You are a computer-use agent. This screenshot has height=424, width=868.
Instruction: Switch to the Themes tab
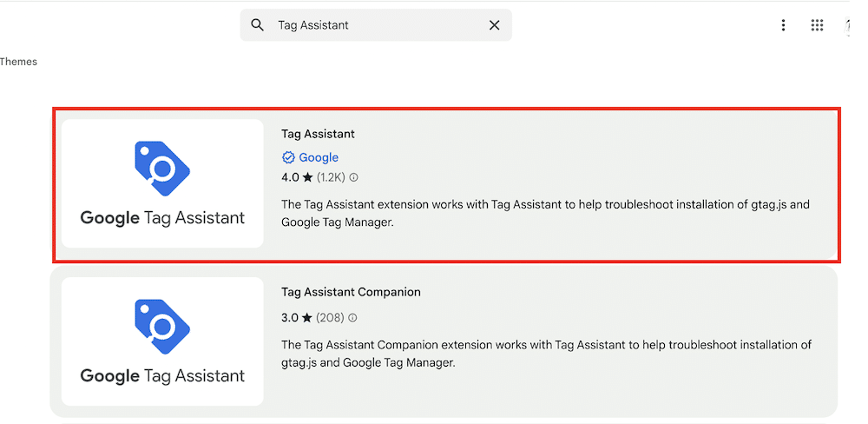click(18, 62)
